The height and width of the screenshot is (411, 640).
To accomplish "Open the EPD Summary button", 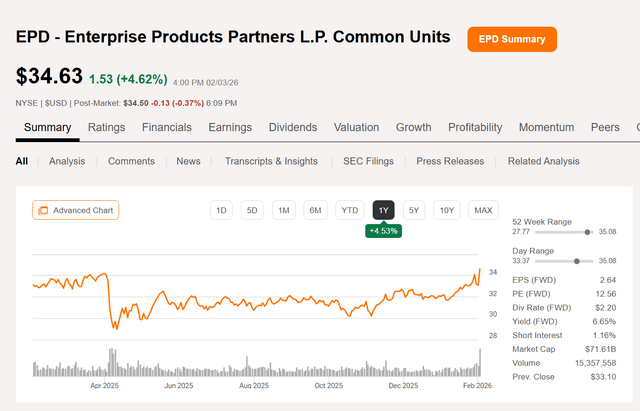I will 512,40.
